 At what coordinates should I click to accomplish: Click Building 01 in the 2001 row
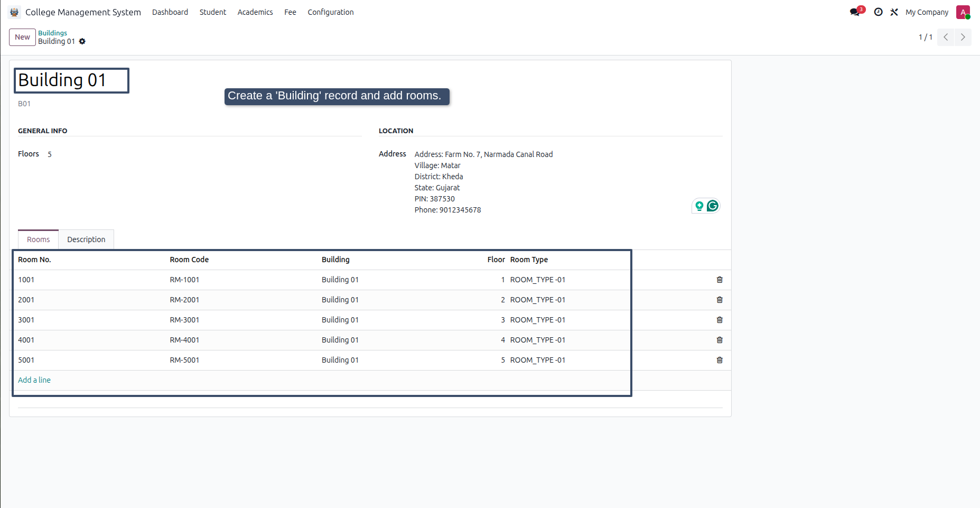pos(340,300)
